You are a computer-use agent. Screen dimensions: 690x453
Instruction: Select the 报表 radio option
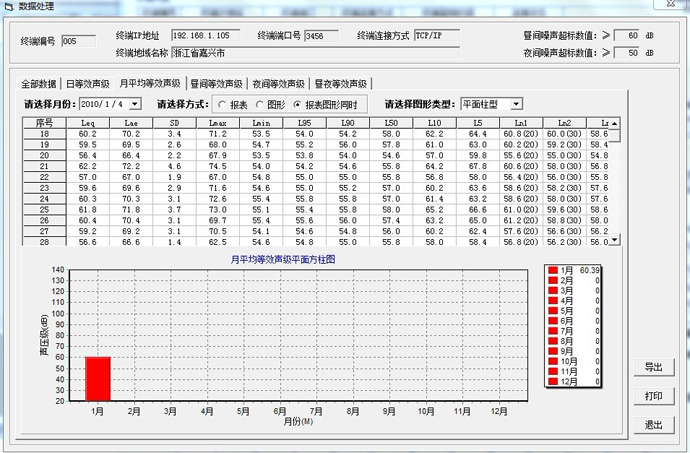click(222, 104)
